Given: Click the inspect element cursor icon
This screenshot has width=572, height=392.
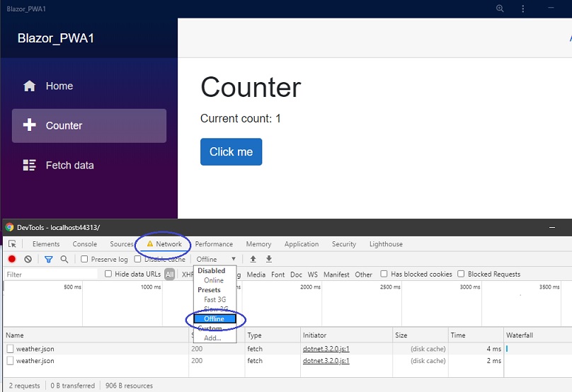Looking at the screenshot, I should tap(12, 244).
